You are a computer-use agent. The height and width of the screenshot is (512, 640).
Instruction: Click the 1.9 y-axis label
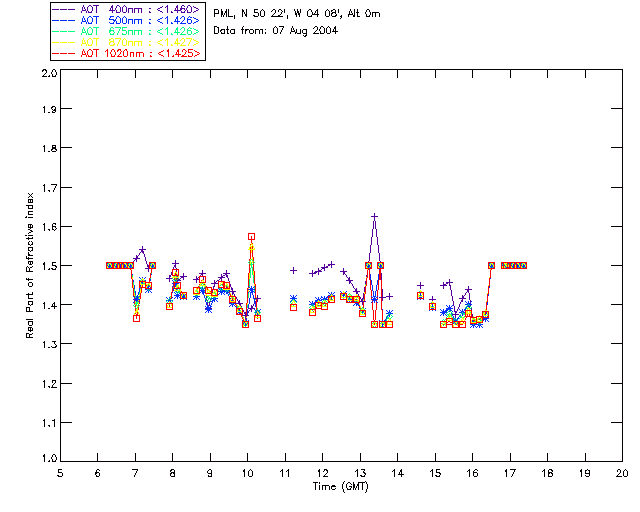49,109
